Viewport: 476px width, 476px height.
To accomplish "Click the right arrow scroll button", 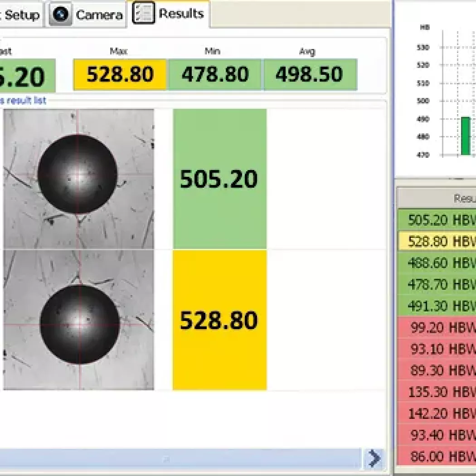I will tap(374, 458).
